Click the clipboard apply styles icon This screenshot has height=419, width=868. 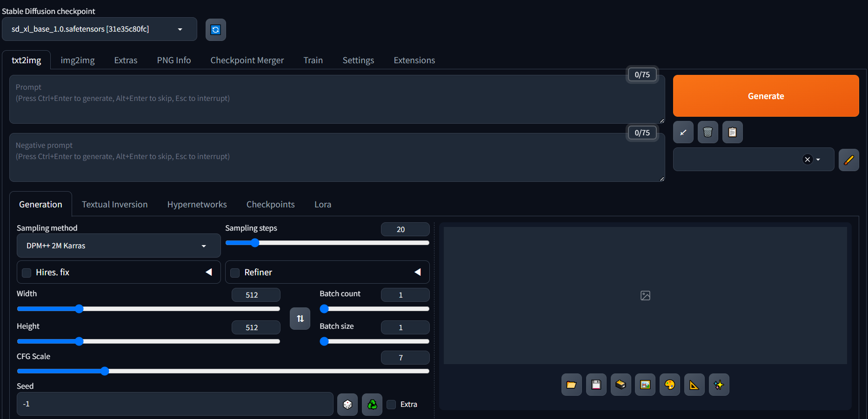pyautogui.click(x=732, y=133)
